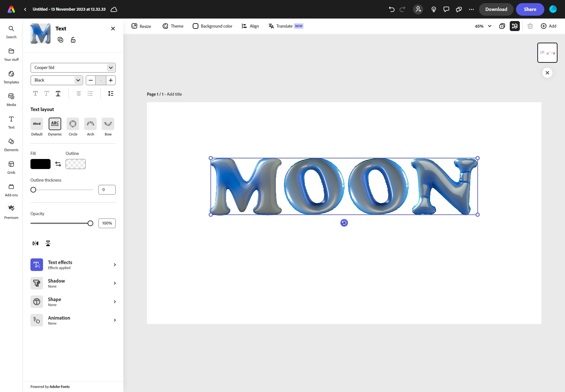565x392 pixels.
Task: Open the Layers panel from the top toolbar
Action: click(x=514, y=26)
